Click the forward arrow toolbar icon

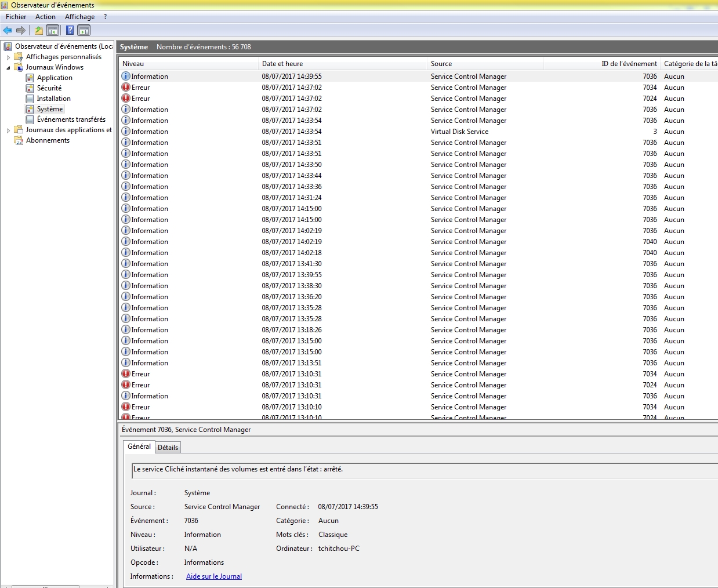21,31
